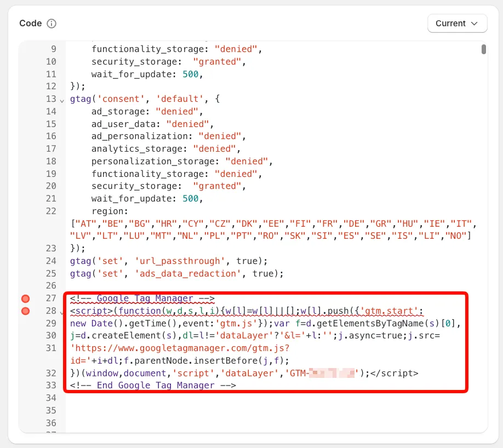Screen dimensions: 503x448
Task: Click functionality_storage on line 19
Action: [x=147, y=174]
